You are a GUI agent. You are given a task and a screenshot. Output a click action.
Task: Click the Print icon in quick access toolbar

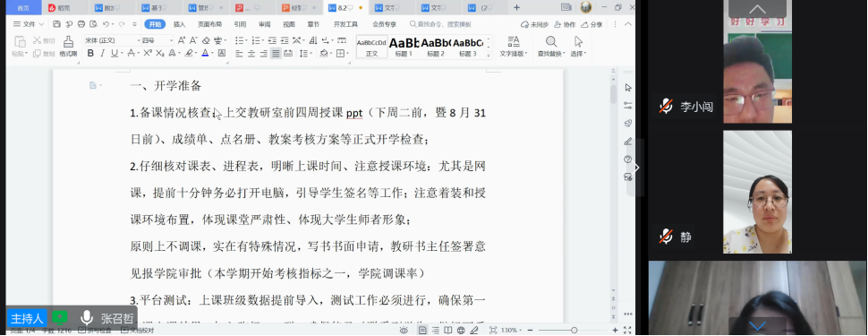81,24
